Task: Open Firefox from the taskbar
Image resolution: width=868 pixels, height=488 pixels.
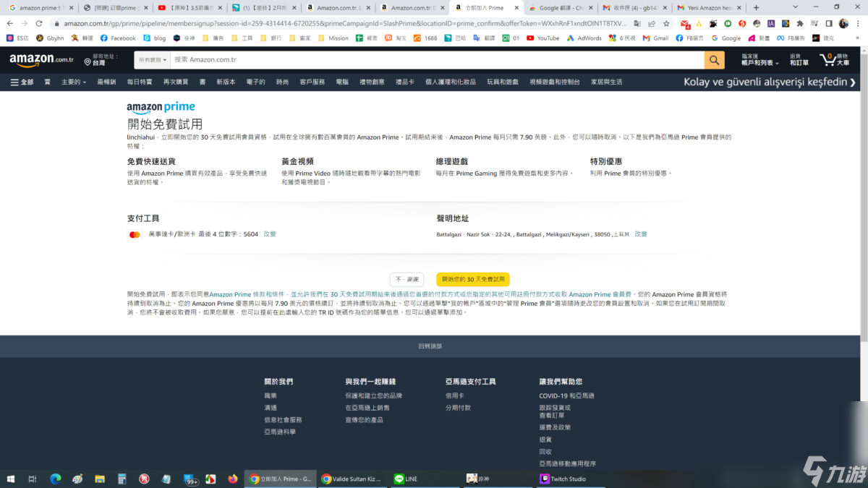Action: (x=232, y=479)
